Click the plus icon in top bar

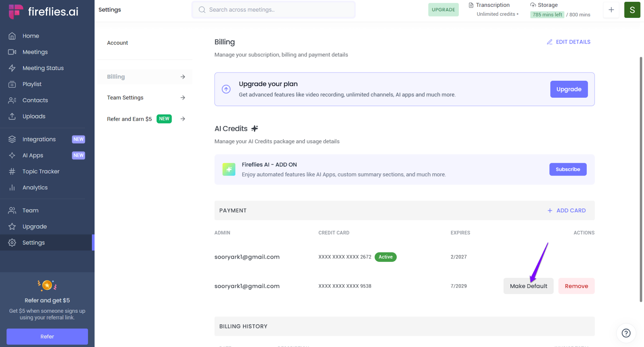coord(611,10)
